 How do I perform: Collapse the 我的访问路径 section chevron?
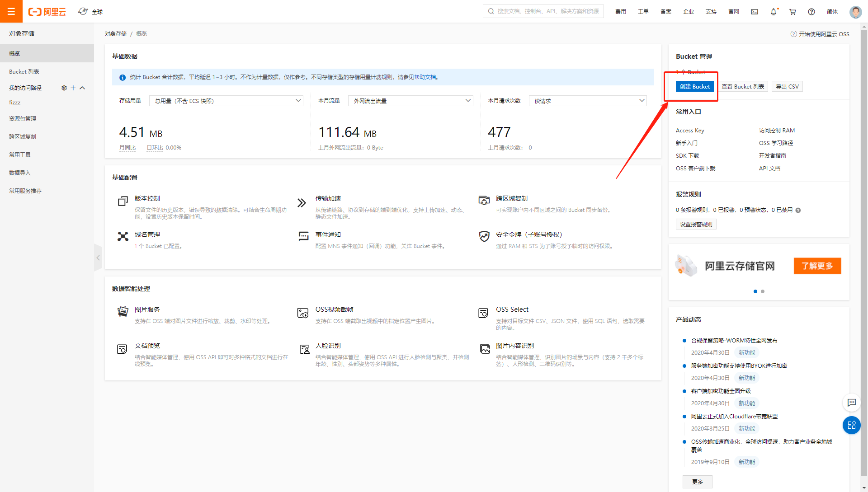pyautogui.click(x=82, y=88)
